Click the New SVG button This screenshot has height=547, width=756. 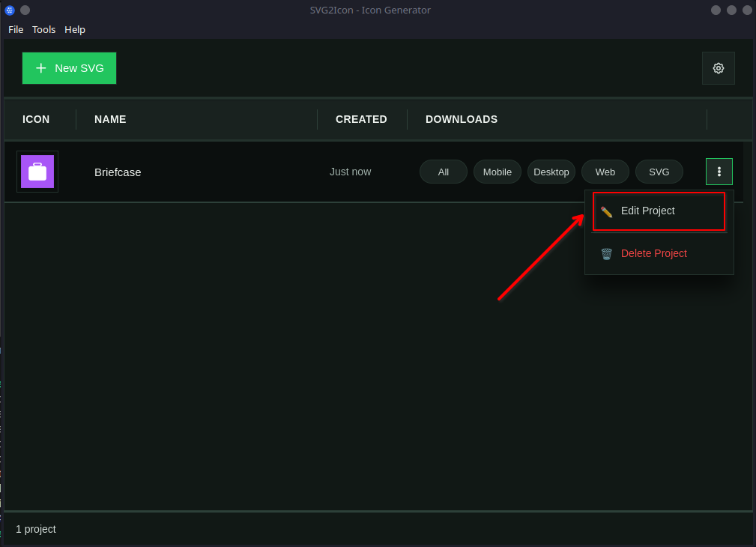coord(69,68)
